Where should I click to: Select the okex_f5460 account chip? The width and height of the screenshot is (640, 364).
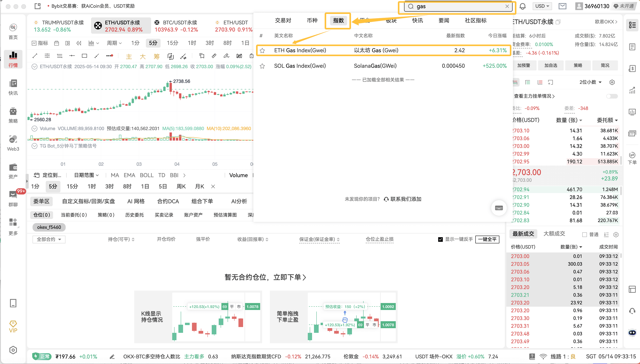(49, 227)
